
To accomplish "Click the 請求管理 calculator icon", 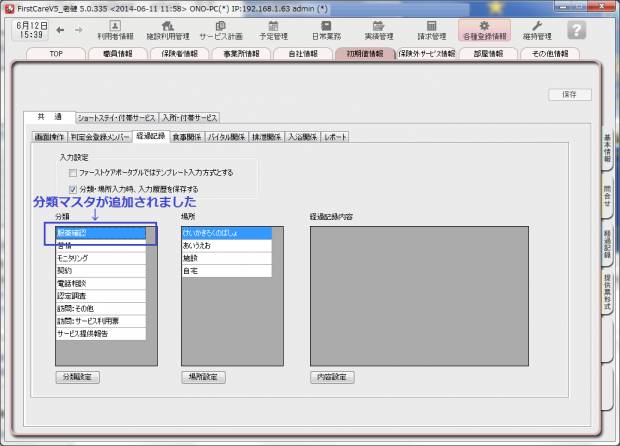I will click(x=432, y=29).
